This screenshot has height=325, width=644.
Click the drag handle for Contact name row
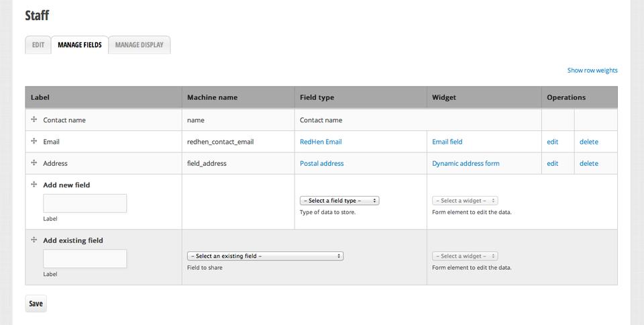[34, 120]
